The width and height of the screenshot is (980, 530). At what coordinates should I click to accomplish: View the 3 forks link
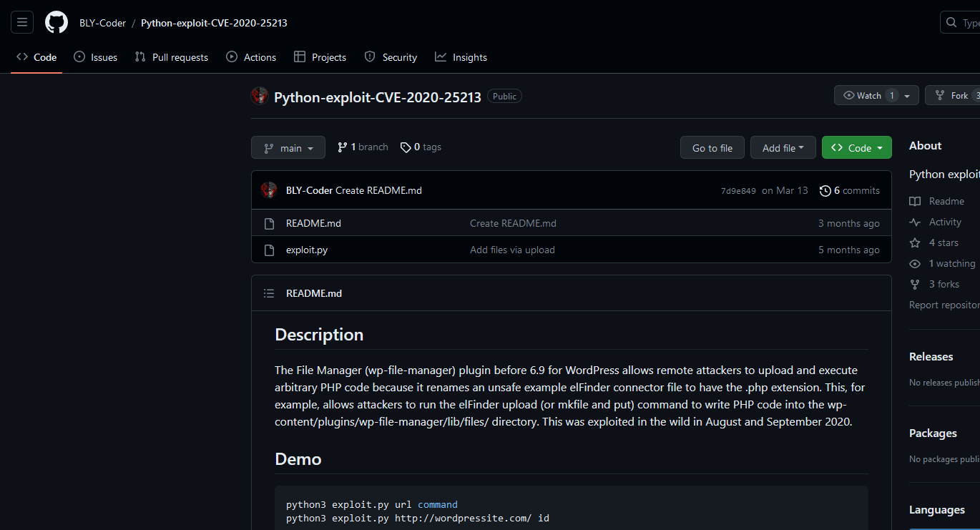[x=934, y=285]
